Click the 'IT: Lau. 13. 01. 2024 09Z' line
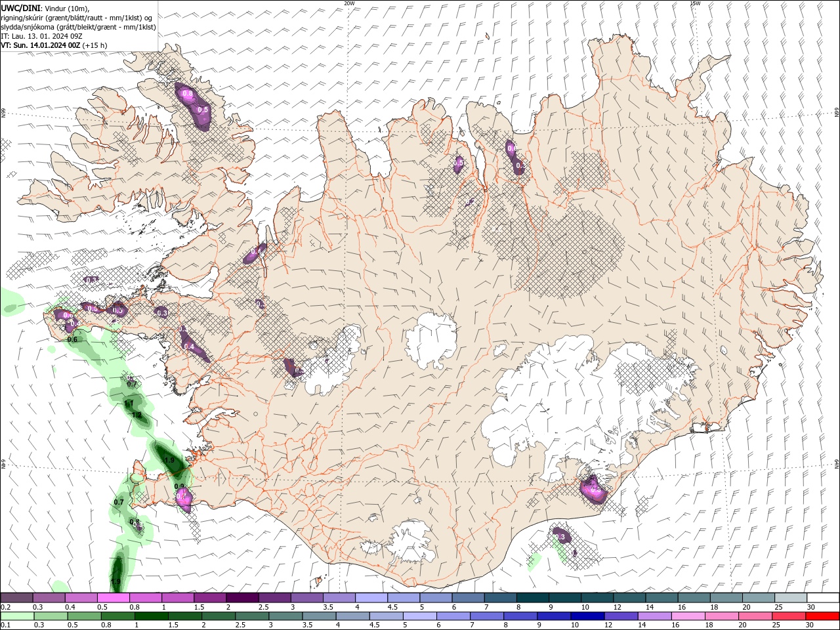This screenshot has height=630, width=840. point(41,36)
